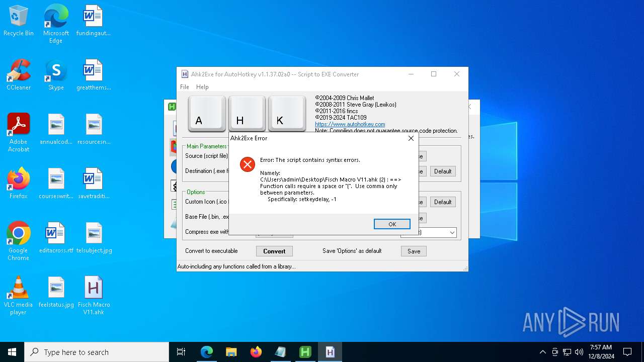Open the Recycle Bin desktop icon
This screenshot has height=362, width=644.
(x=19, y=21)
